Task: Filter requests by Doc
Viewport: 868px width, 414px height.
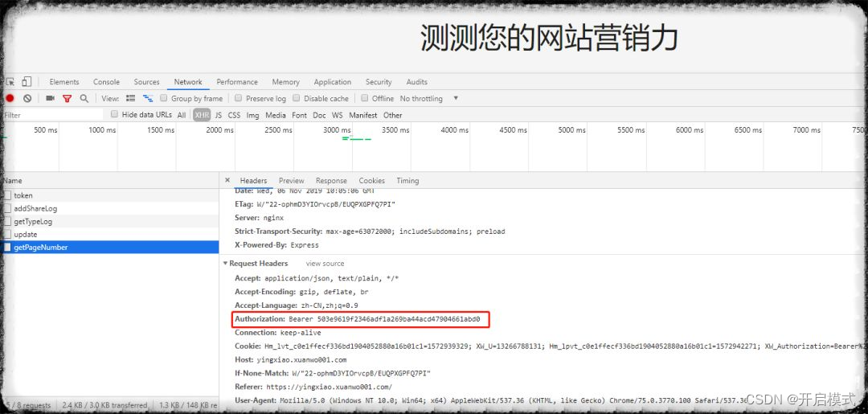Action: click(319, 115)
